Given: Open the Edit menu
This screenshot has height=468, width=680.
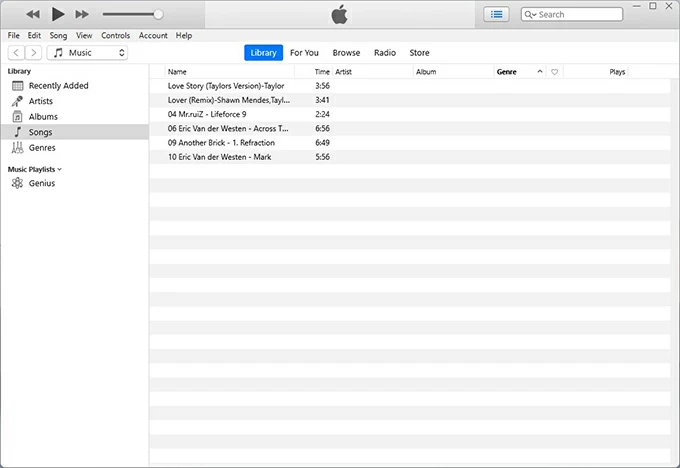Looking at the screenshot, I should [34, 36].
